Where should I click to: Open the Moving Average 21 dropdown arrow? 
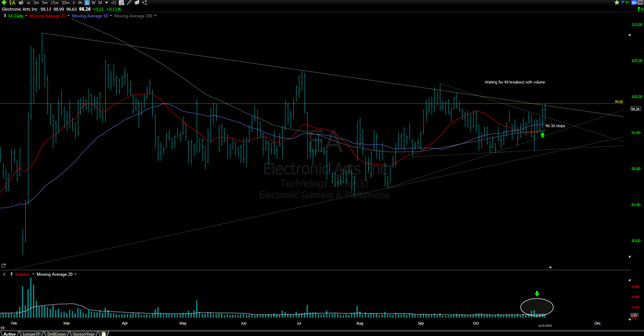68,16
